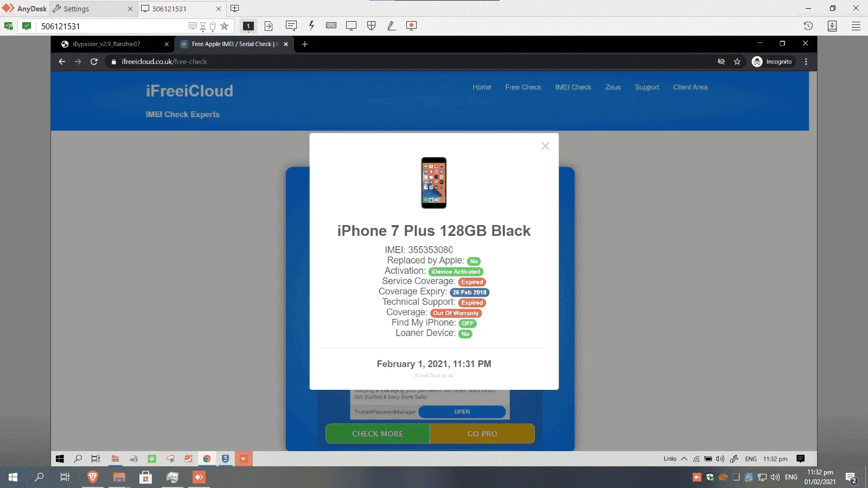Open the remote taskbar search icon

pyautogui.click(x=78, y=459)
